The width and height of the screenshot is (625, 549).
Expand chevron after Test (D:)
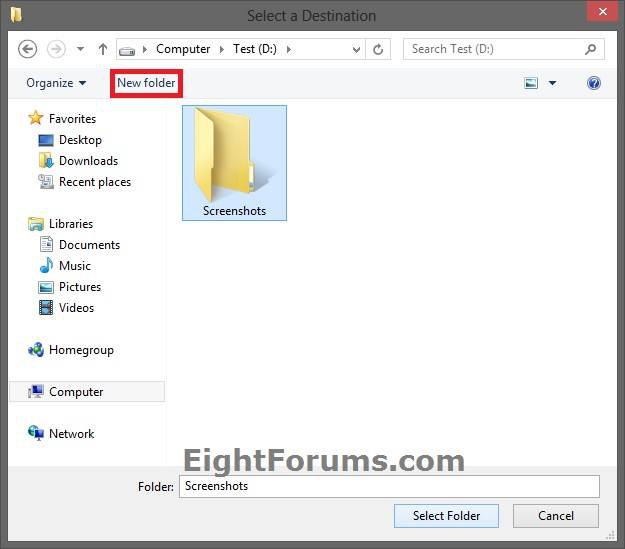[289, 49]
